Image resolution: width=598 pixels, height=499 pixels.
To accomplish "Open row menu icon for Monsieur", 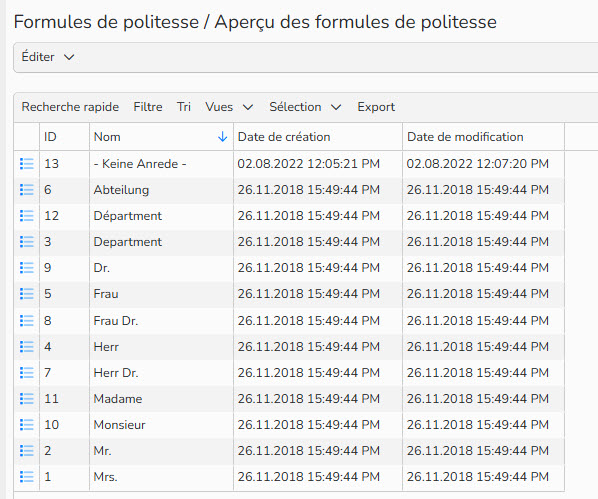I will tap(27, 425).
